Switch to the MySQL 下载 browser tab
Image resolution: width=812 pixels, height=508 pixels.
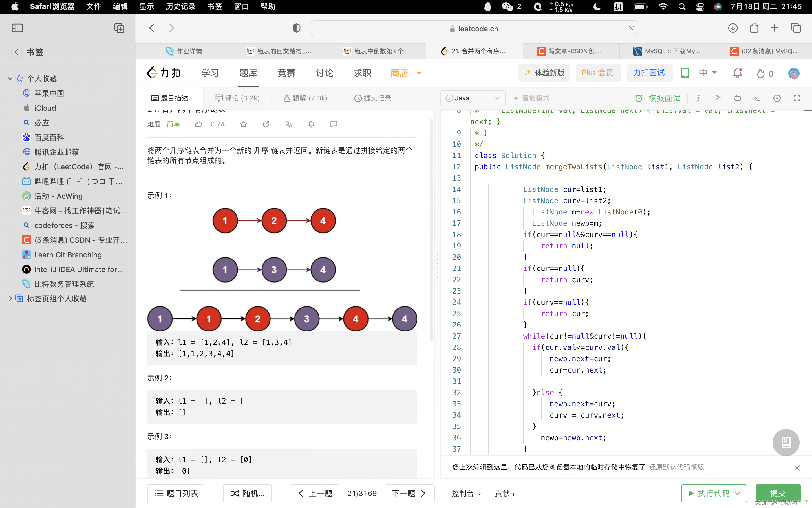(668, 51)
